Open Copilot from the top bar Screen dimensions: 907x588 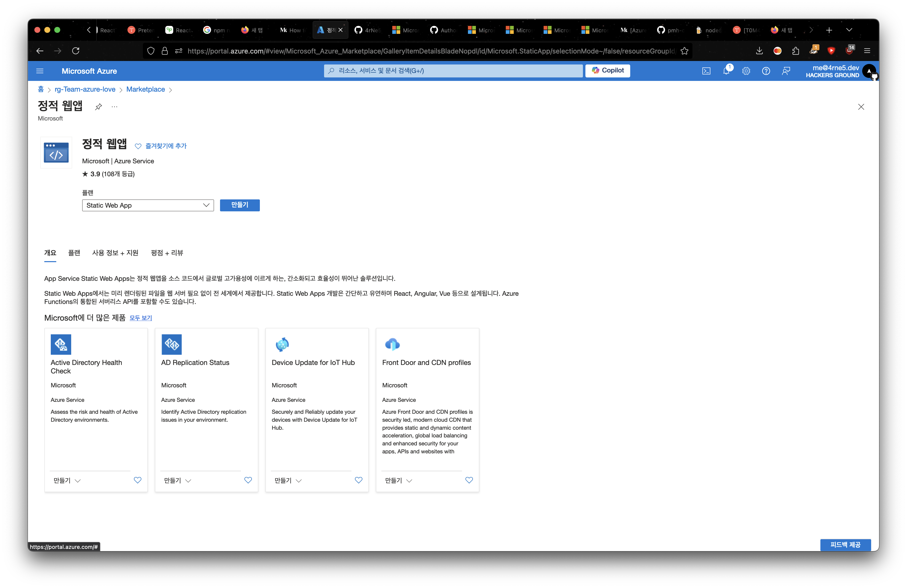point(608,70)
